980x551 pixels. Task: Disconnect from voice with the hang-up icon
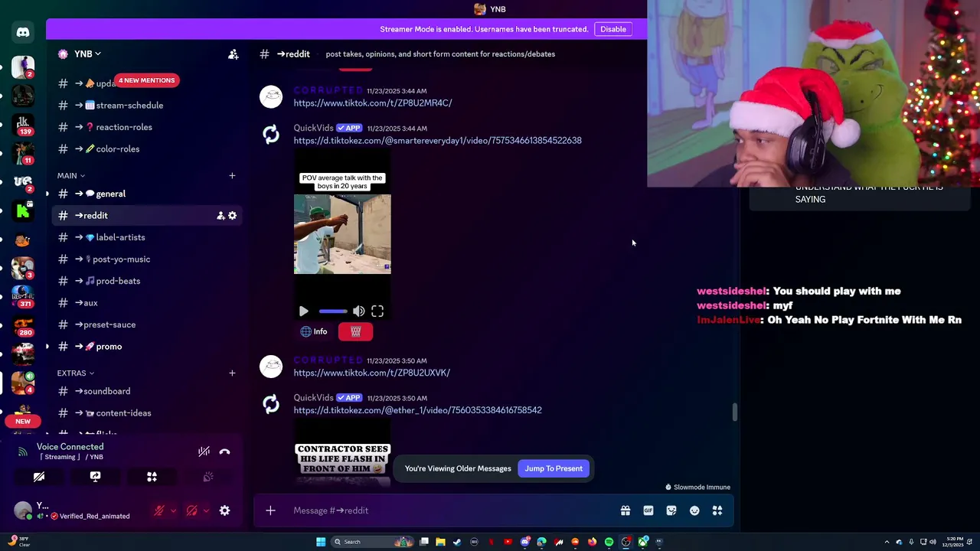click(x=224, y=452)
